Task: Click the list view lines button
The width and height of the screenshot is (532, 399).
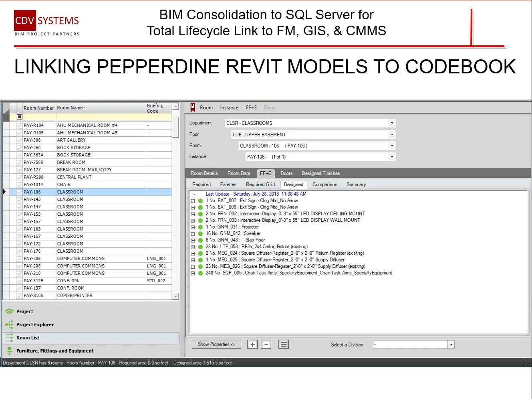Action: [x=284, y=344]
